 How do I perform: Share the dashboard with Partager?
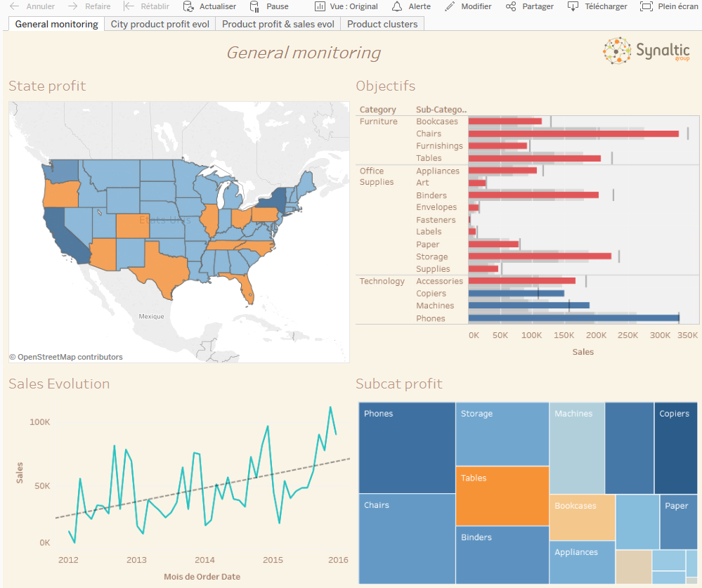529,6
